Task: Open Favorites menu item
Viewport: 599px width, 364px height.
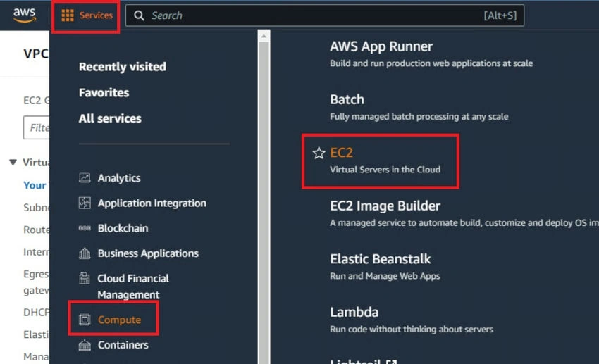Action: (x=104, y=93)
